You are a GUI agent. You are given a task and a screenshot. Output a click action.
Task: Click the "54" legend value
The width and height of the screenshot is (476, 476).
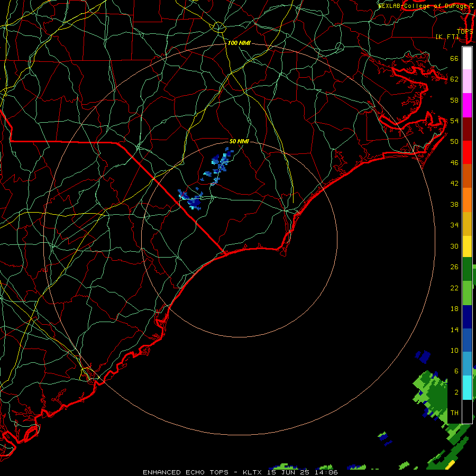pyautogui.click(x=454, y=121)
